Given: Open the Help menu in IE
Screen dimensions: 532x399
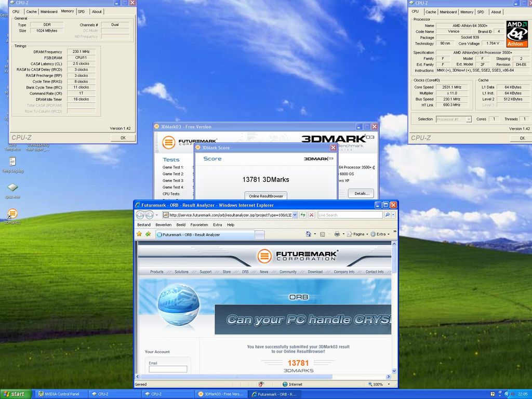Looking at the screenshot, I should point(231,224).
